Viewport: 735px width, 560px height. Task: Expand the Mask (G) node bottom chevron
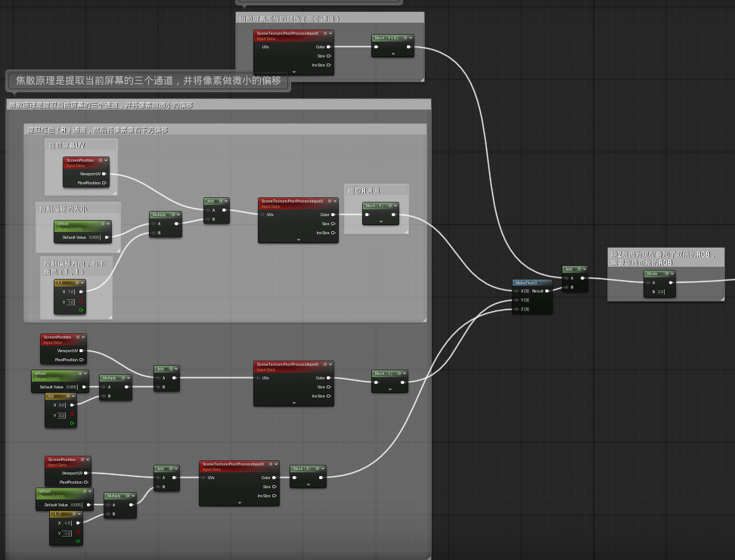389,389
